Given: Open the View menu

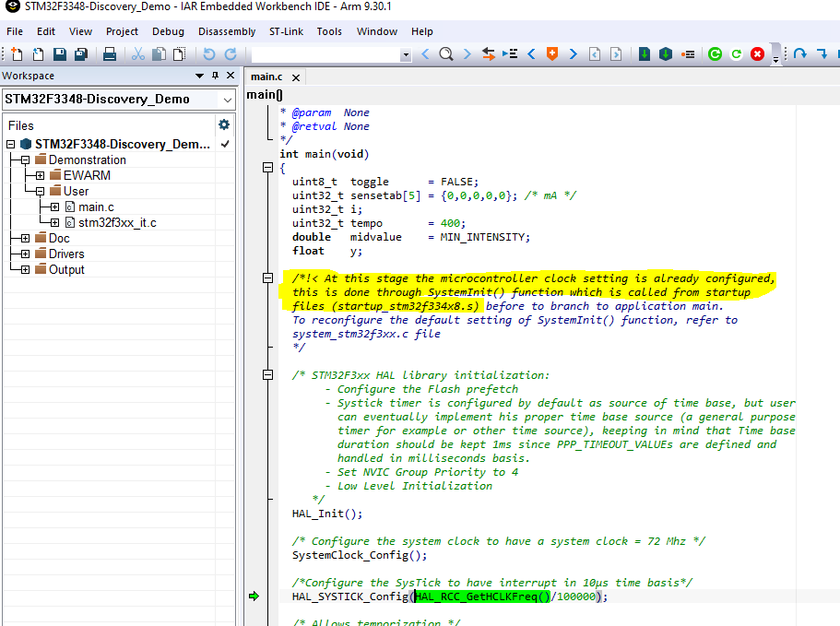Looking at the screenshot, I should [80, 31].
